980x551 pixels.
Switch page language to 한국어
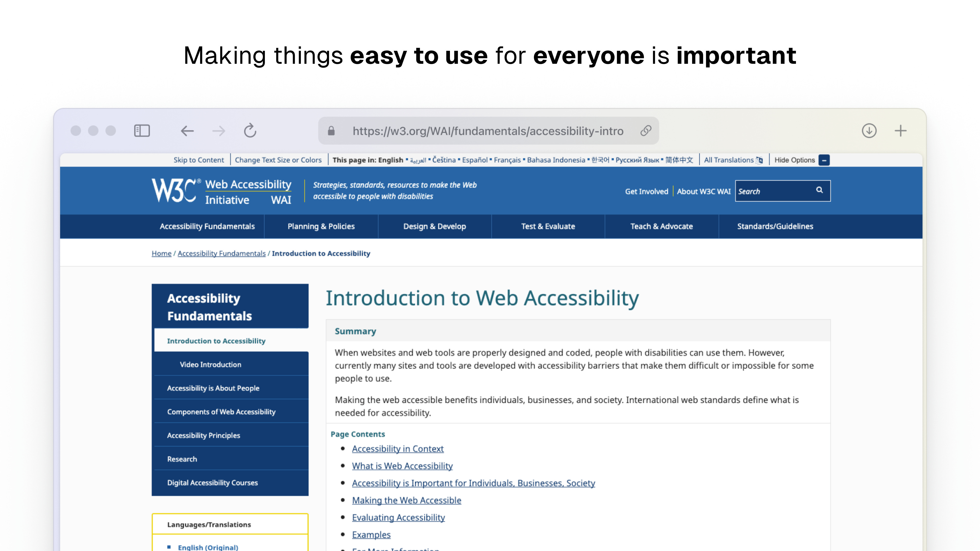600,160
